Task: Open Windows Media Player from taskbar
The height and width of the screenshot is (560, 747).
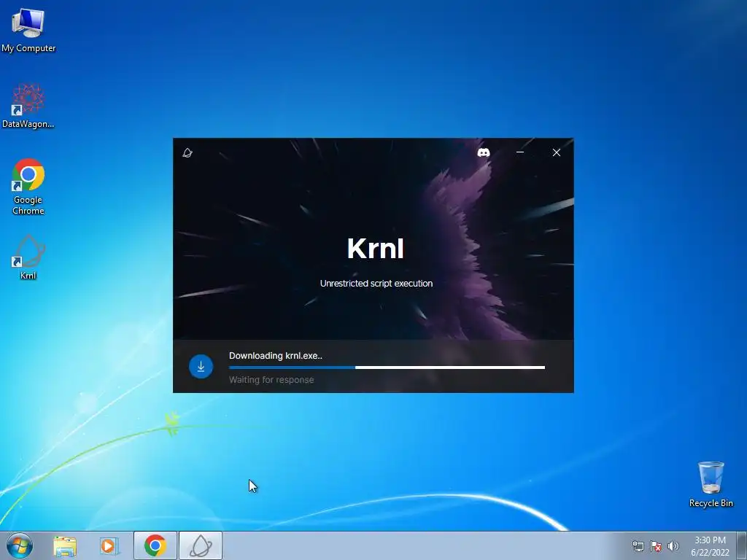Action: click(109, 545)
